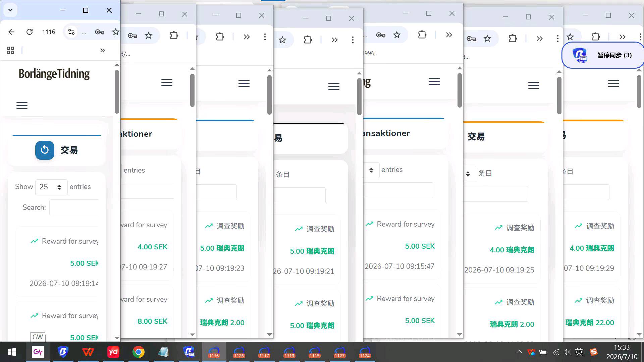Open the three-dot Chrome menu in the sixth window
The image size is (644, 362).
(x=557, y=39)
